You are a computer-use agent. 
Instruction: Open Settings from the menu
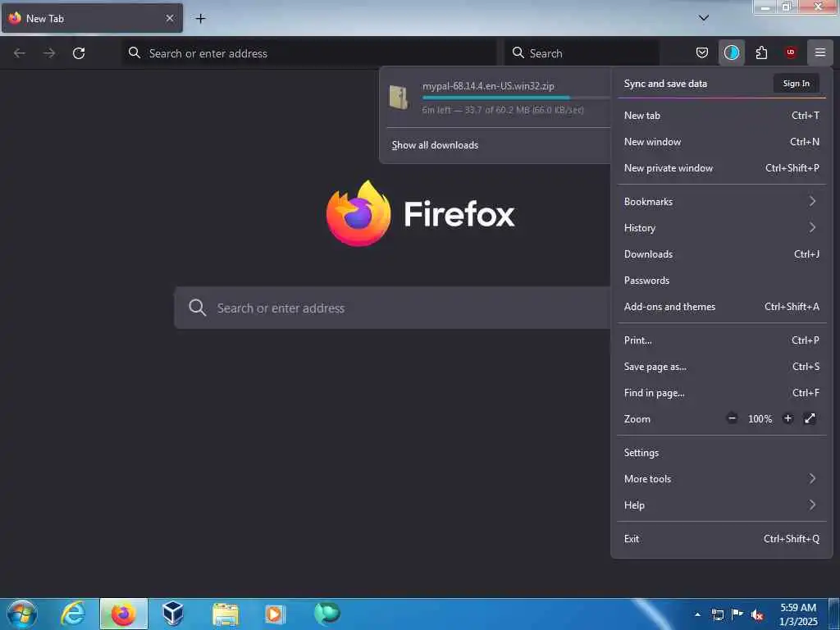pyautogui.click(x=722, y=453)
